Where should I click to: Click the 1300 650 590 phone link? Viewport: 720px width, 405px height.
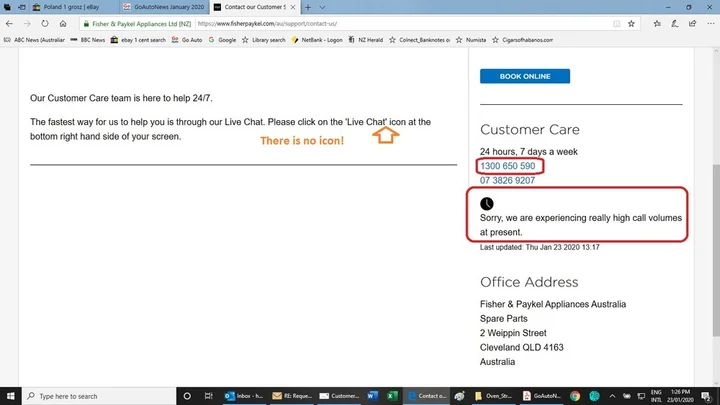tap(507, 166)
